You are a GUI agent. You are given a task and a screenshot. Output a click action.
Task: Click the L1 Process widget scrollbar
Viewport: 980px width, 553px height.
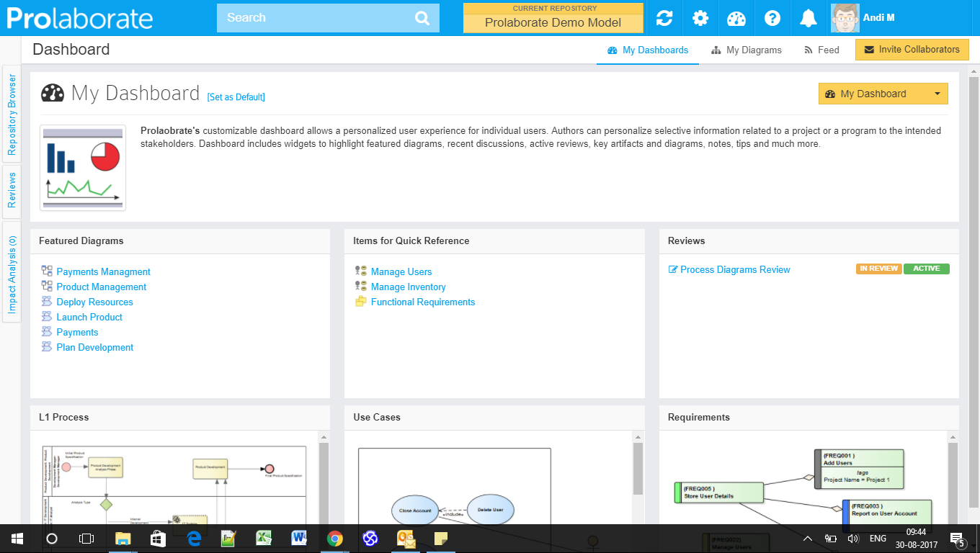[x=324, y=482]
